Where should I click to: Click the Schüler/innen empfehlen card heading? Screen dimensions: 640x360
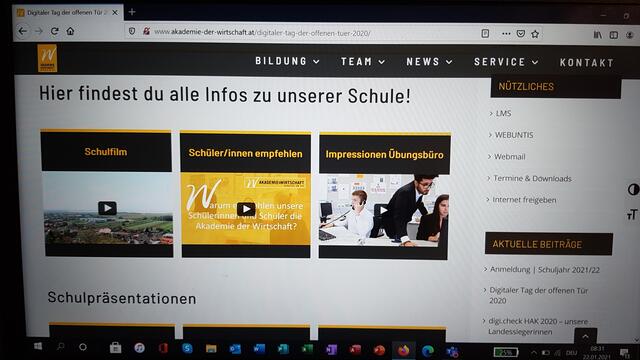[x=245, y=153]
